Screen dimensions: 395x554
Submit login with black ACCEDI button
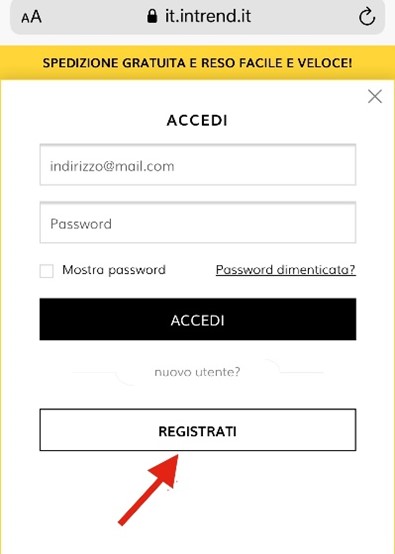tap(198, 319)
